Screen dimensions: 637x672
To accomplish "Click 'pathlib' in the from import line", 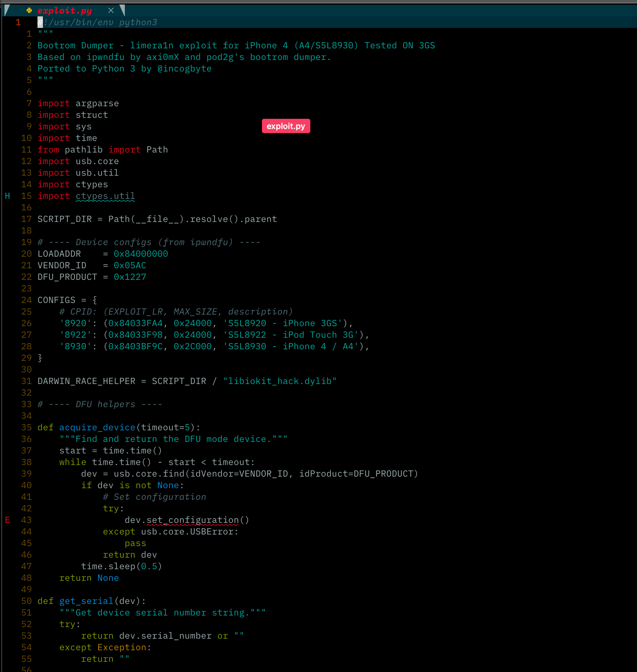I will click(83, 150).
